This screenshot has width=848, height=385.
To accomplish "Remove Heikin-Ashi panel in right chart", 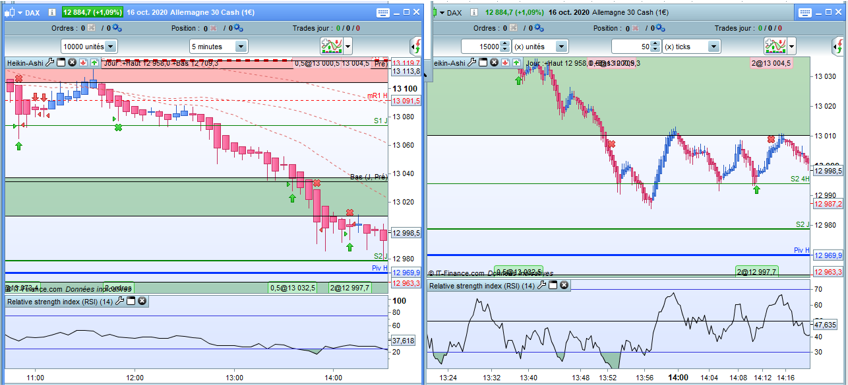I will 493,63.
